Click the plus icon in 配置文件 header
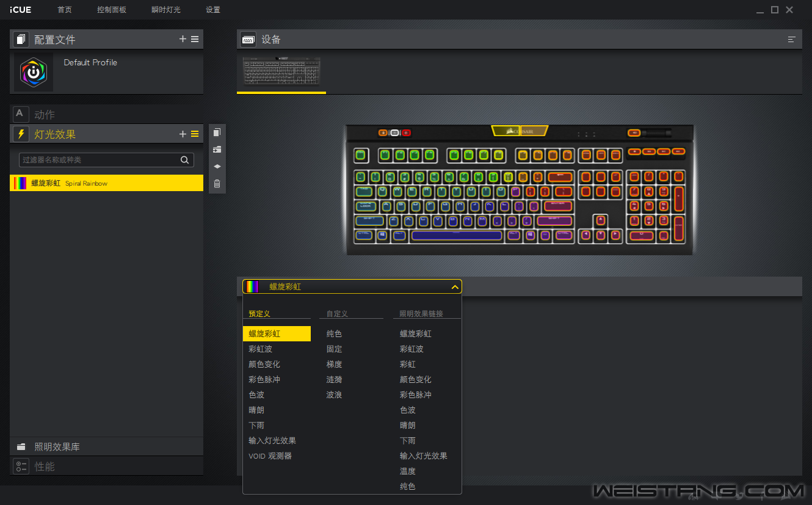Screen dimensions: 812x505 (x=183, y=39)
